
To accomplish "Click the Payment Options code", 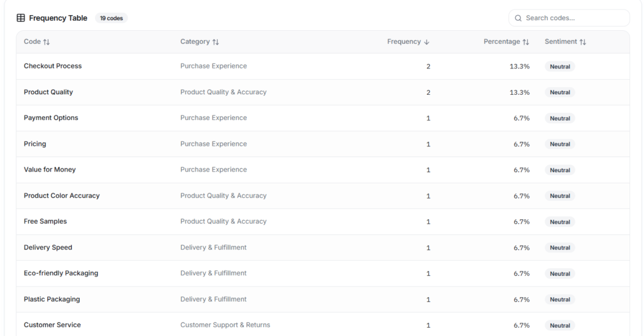I will click(51, 118).
